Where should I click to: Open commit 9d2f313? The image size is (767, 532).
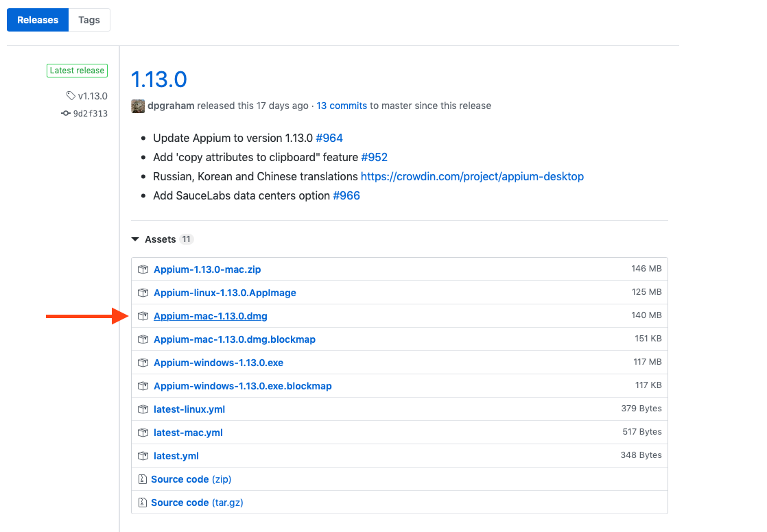(90, 113)
